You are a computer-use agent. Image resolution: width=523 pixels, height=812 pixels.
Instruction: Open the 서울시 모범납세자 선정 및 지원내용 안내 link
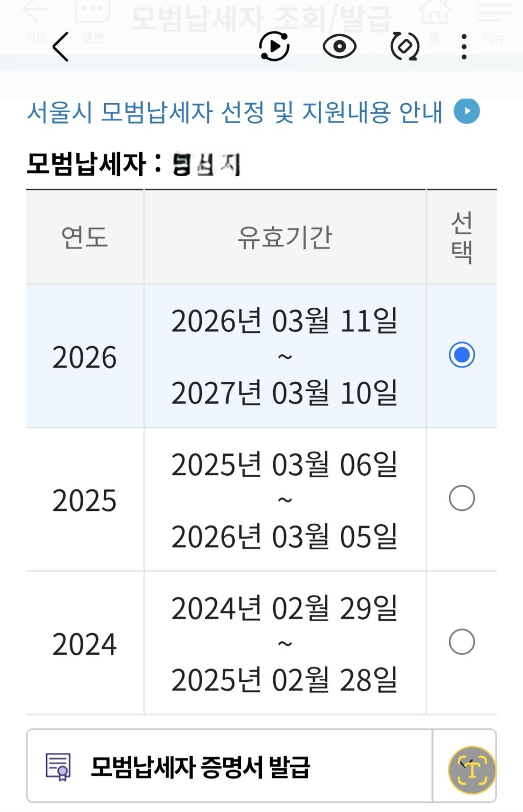click(234, 112)
